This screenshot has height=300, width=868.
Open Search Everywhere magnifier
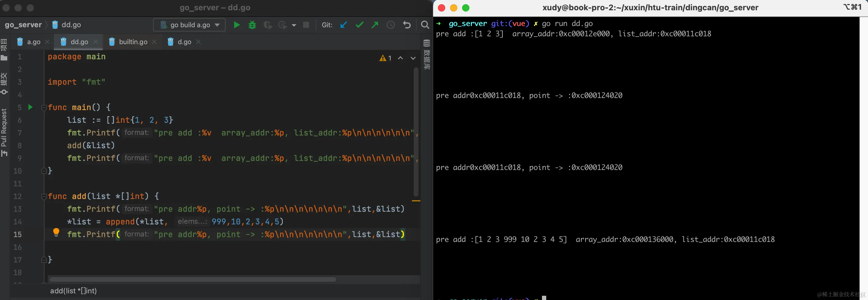coord(425,25)
